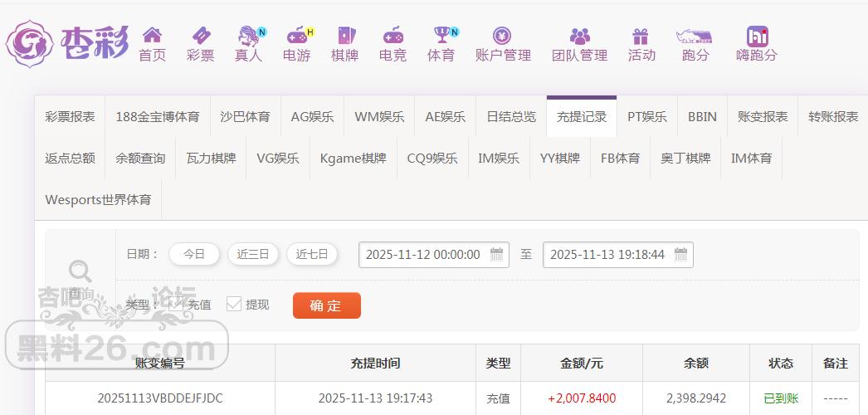
Task: Select the 近七日 date range option
Action: (312, 255)
